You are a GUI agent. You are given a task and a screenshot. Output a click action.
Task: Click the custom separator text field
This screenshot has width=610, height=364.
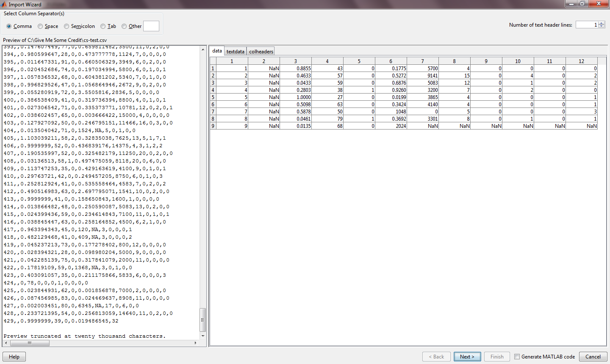click(x=151, y=26)
